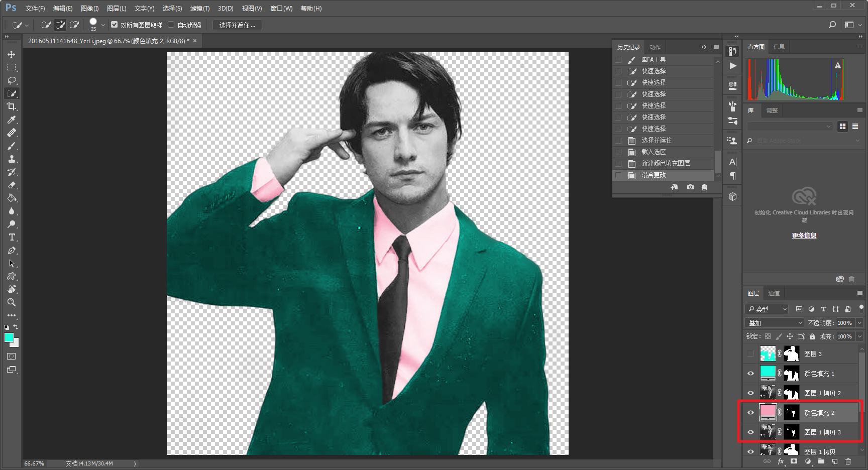Viewport: 868px width, 470px height.
Task: Click 选择并遮住 button
Action: click(237, 25)
